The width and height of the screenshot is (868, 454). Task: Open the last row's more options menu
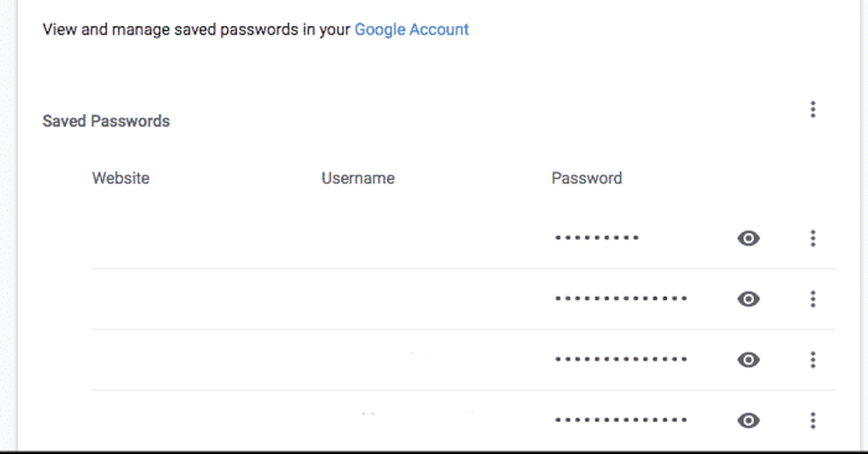click(x=813, y=419)
